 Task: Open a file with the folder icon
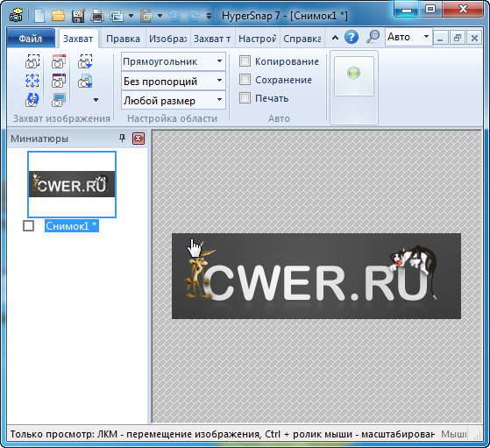point(58,15)
